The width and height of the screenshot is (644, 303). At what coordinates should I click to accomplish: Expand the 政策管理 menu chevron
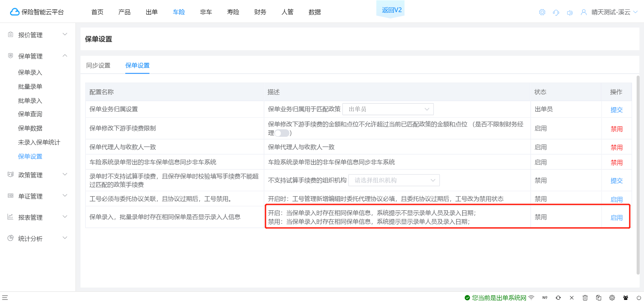(65, 174)
